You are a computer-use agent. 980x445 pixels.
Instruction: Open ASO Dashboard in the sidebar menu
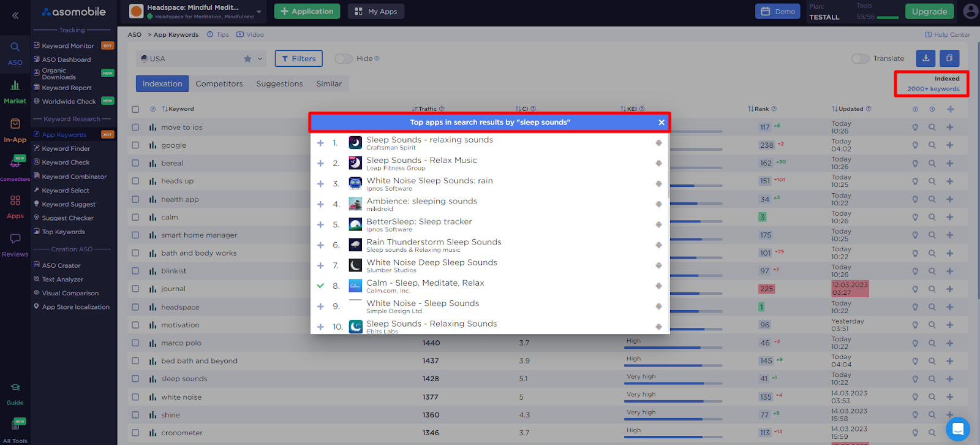pyautogui.click(x=66, y=59)
